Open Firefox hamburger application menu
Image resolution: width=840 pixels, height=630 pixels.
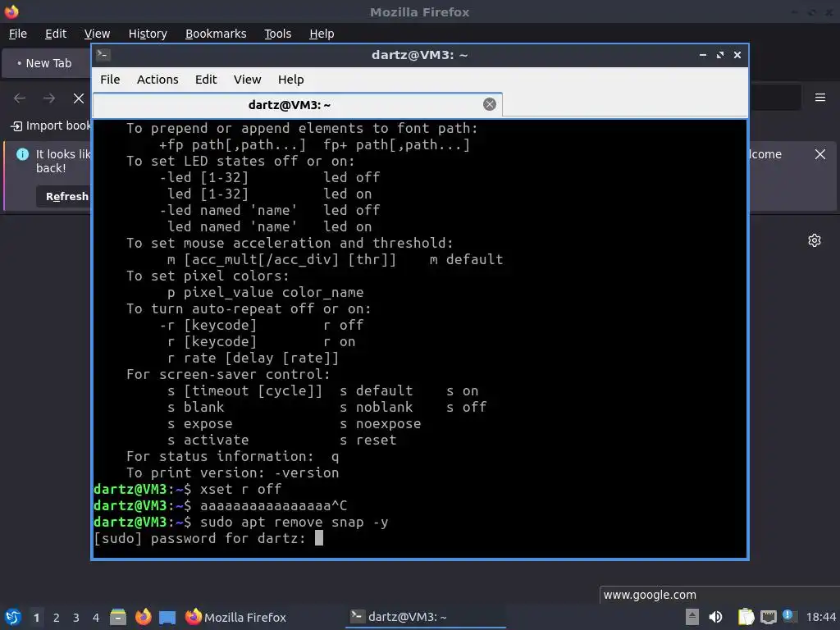coord(819,98)
